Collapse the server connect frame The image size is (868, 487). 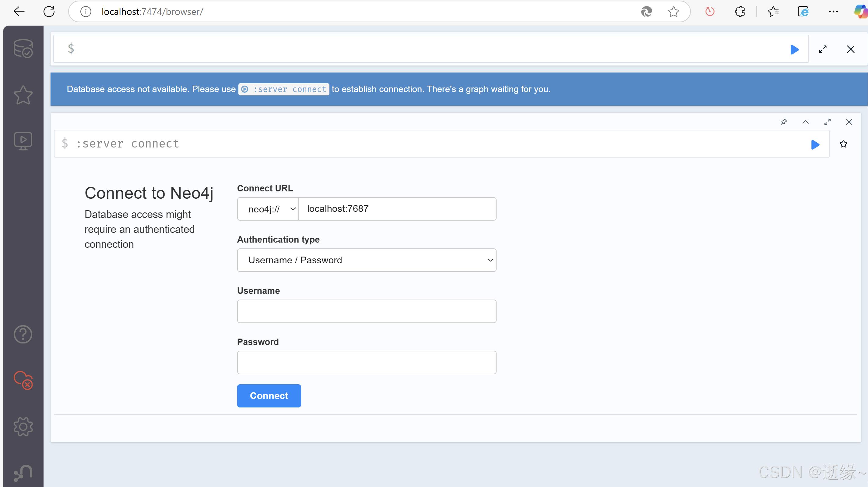806,122
